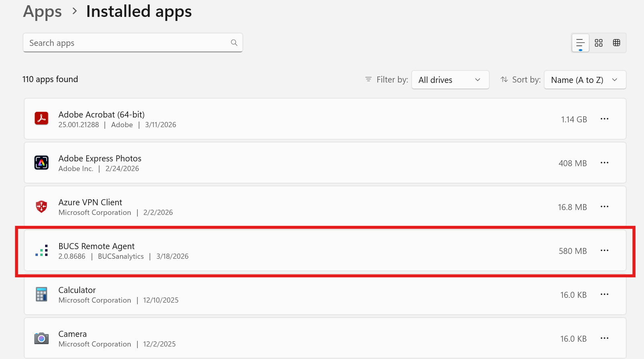Open the Name (A to Z) sort dropdown
The width and height of the screenshot is (644, 359).
click(584, 80)
